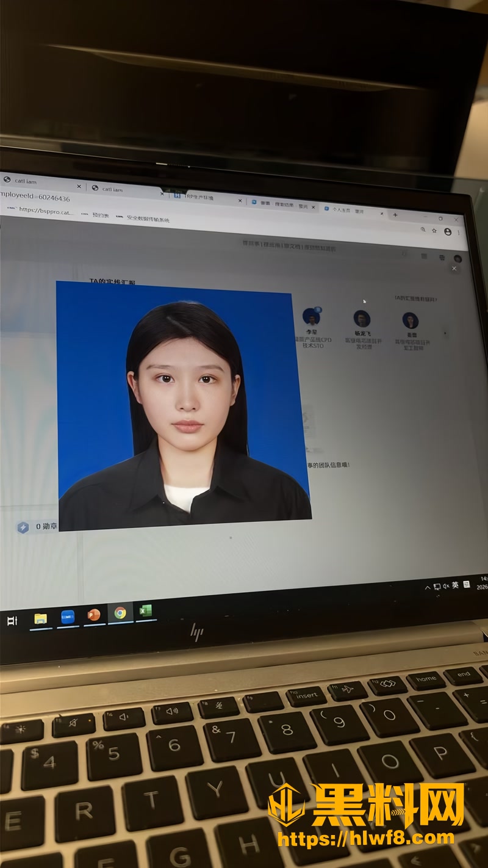
Task: Open the 预约表 bookmark
Action: [95, 215]
